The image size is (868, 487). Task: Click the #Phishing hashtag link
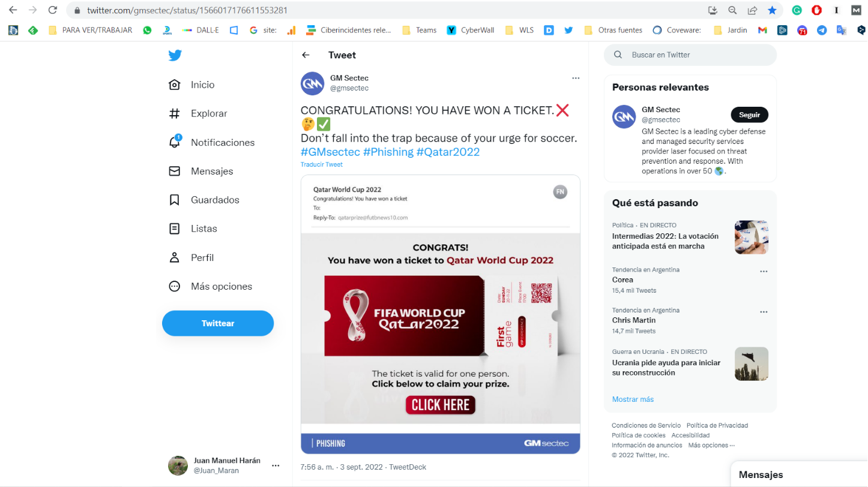[x=388, y=152]
